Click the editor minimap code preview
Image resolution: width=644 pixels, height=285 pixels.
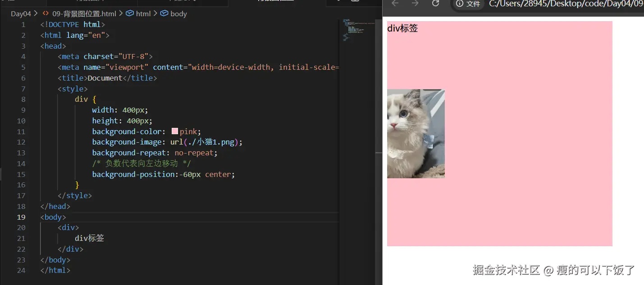[x=358, y=30]
